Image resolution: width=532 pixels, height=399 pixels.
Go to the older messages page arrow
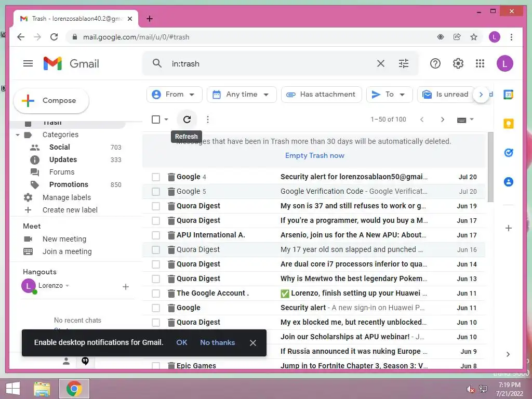point(443,119)
